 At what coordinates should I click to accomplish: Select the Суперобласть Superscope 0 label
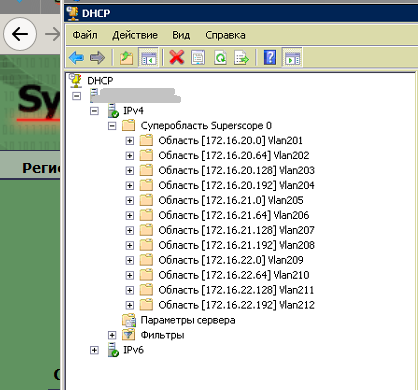206,125
